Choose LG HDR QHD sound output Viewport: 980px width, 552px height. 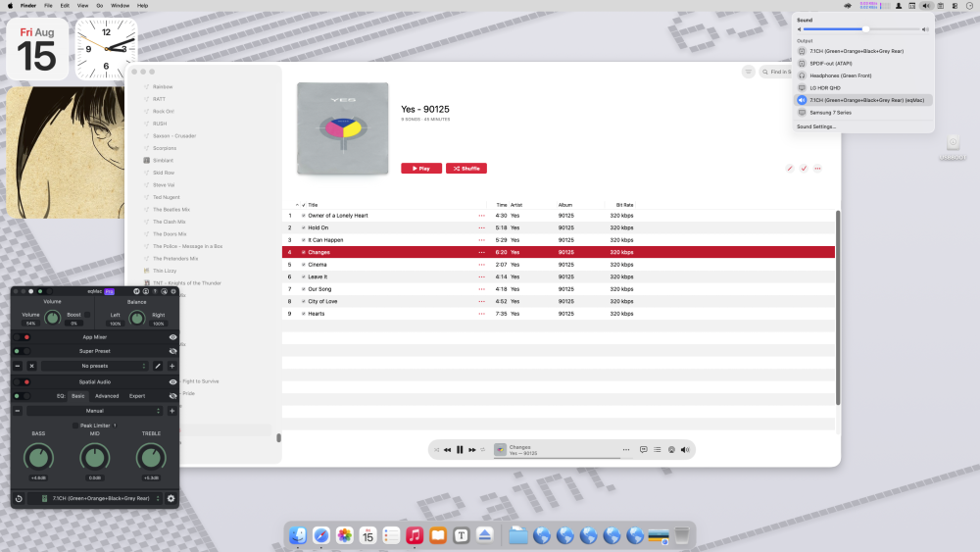pos(863,87)
